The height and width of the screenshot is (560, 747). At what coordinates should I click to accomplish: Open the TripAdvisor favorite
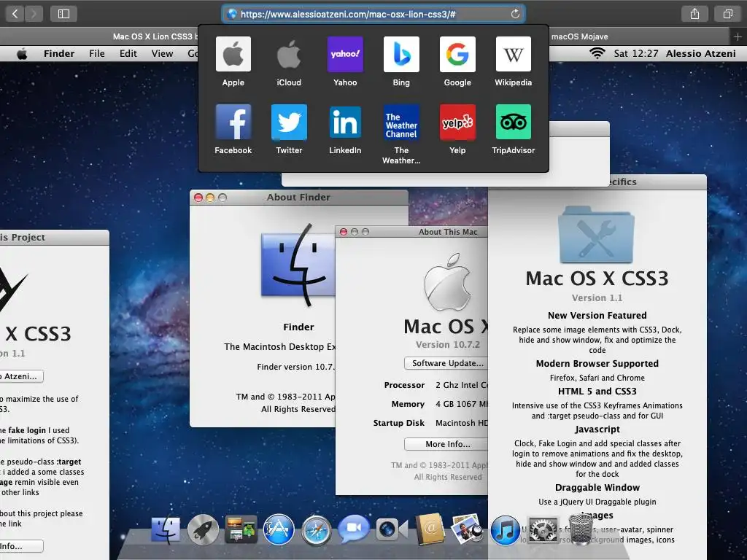click(513, 130)
